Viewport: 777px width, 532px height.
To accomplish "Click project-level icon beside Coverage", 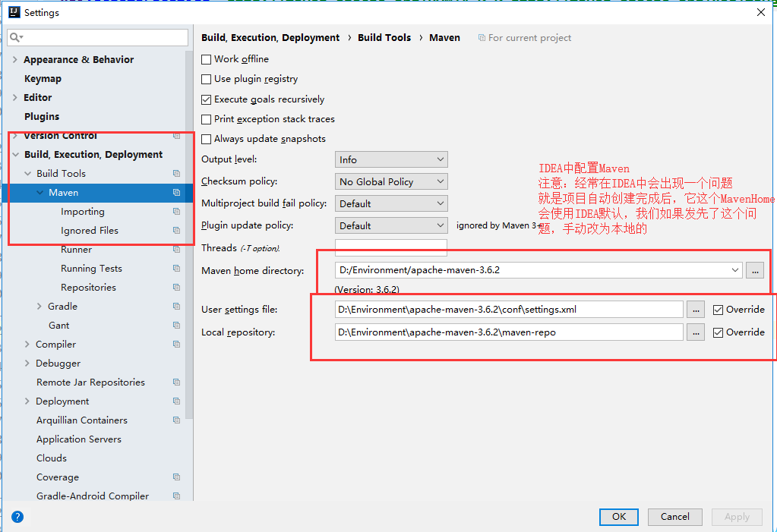I will point(176,477).
